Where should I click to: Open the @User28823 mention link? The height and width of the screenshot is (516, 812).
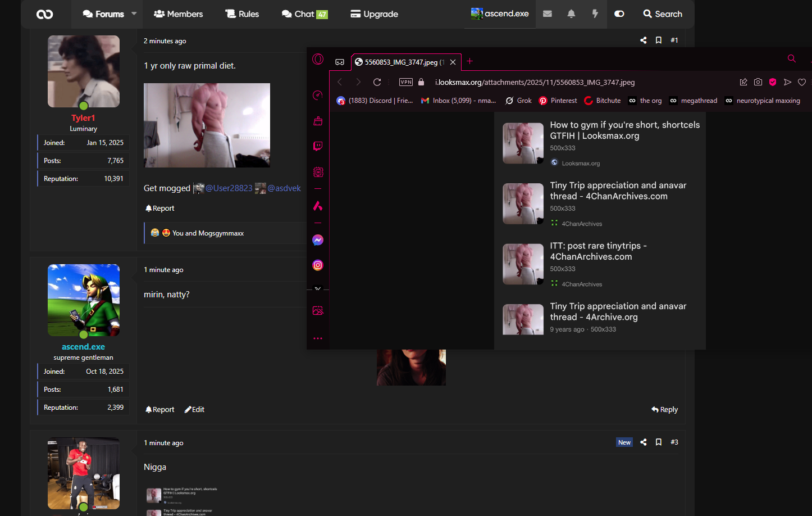click(229, 188)
